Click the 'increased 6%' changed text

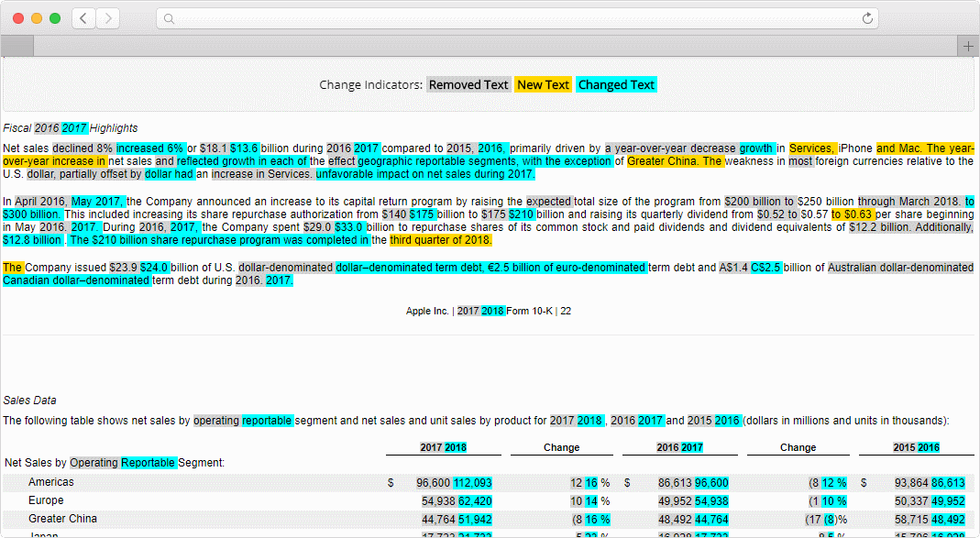[x=150, y=148]
